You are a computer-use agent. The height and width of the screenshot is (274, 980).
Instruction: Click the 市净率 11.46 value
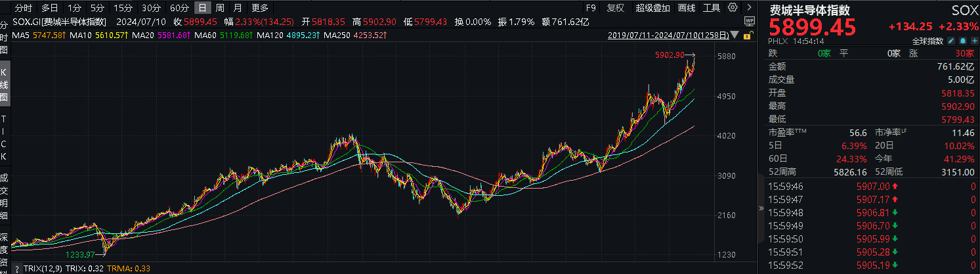962,132
